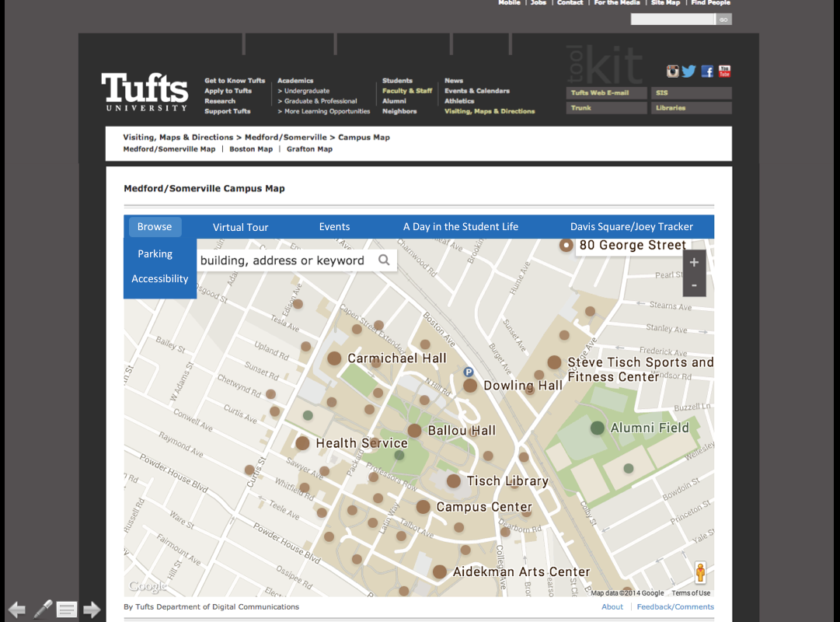Viewport: 840px width, 622px height.
Task: Select the Street View pegman icon
Action: click(700, 573)
